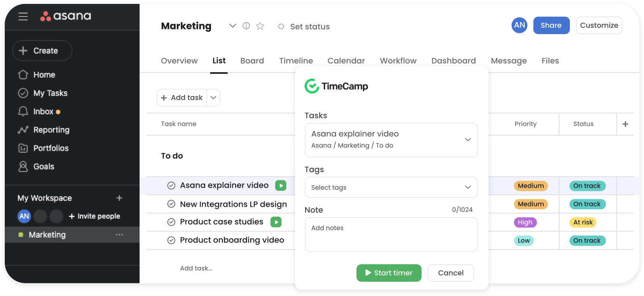
Task: Click Medium priority on New Integrations LP design
Action: click(531, 204)
